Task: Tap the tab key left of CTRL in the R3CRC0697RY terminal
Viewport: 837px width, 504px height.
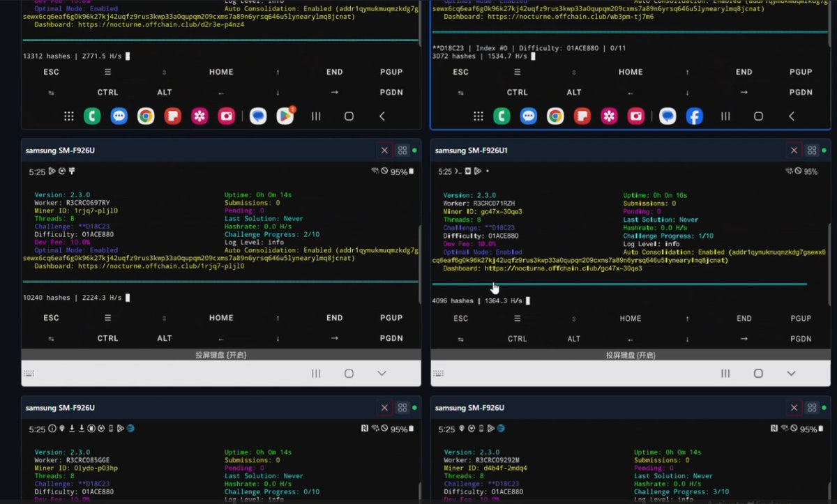Action: pyautogui.click(x=51, y=338)
